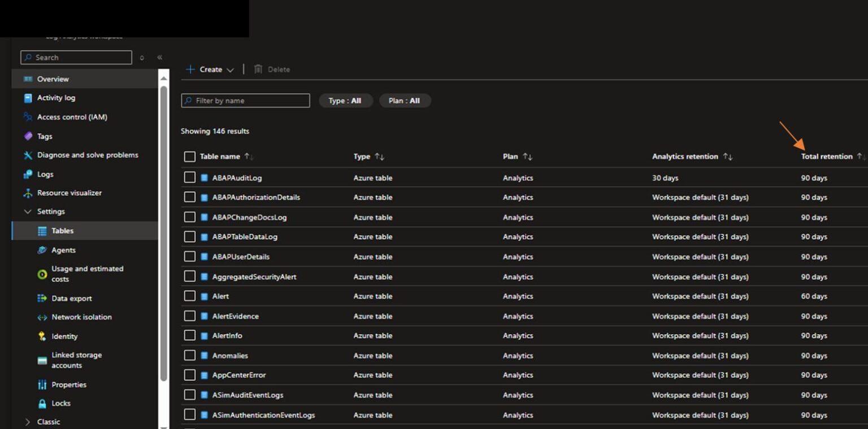The width and height of the screenshot is (868, 429).
Task: Select the Agents settings item
Action: click(x=64, y=250)
